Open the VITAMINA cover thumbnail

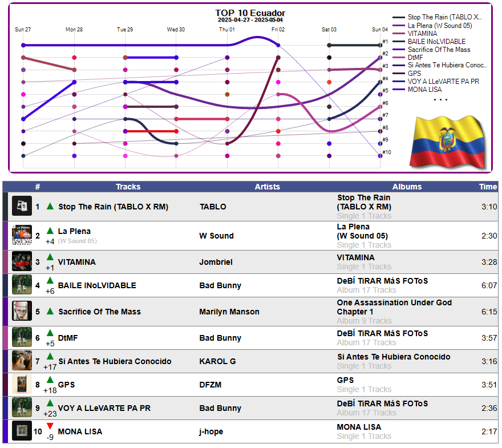tap(22, 261)
